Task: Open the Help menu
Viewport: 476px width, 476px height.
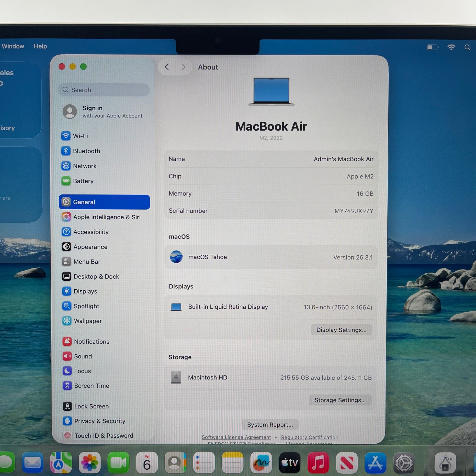Action: (x=40, y=46)
